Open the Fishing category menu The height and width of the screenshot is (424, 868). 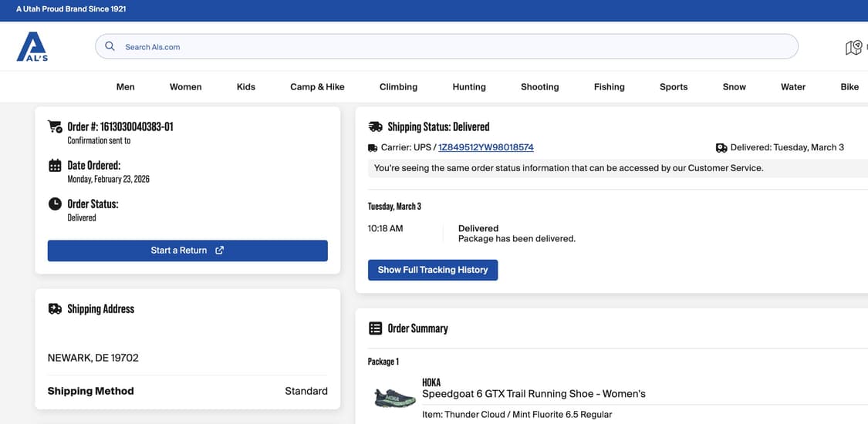point(609,87)
